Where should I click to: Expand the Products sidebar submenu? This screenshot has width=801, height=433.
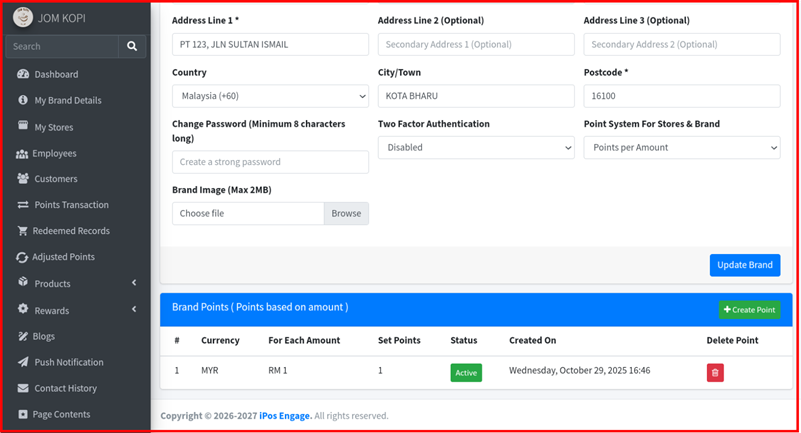pos(75,284)
